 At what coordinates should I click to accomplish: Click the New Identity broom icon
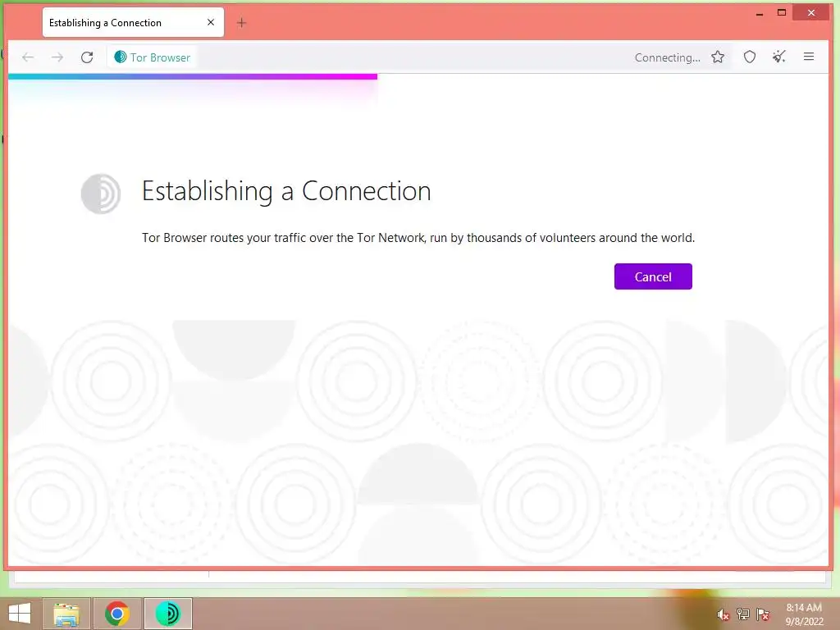click(779, 57)
